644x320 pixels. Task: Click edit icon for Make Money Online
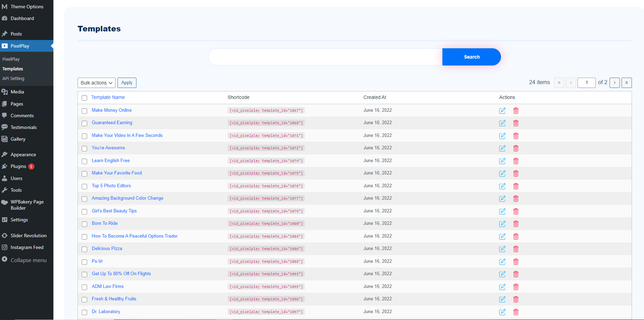[x=502, y=111]
